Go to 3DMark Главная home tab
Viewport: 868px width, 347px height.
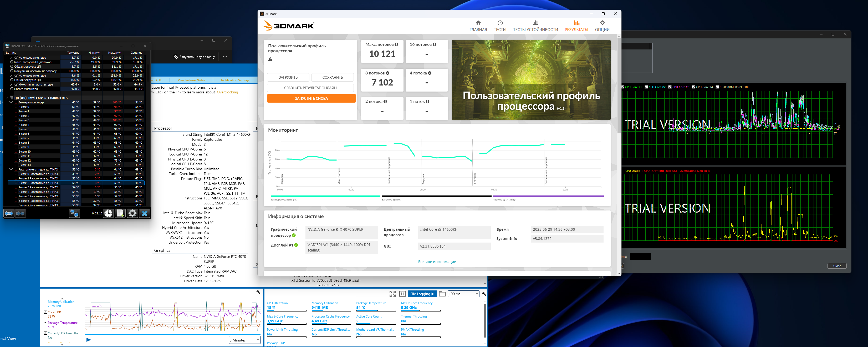coord(478,26)
